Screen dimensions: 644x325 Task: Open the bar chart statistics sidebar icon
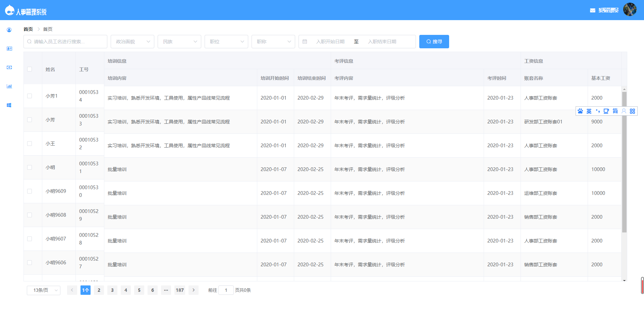9,86
